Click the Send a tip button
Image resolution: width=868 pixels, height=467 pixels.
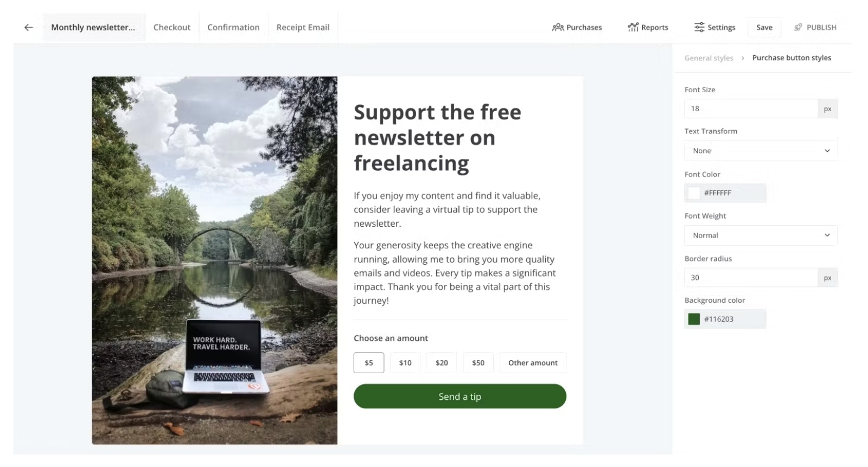(x=460, y=396)
